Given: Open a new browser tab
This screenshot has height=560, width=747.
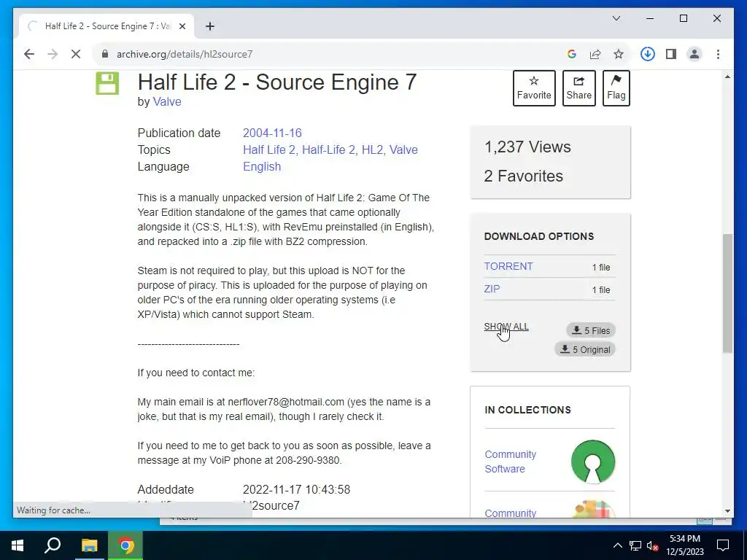Looking at the screenshot, I should [x=210, y=26].
